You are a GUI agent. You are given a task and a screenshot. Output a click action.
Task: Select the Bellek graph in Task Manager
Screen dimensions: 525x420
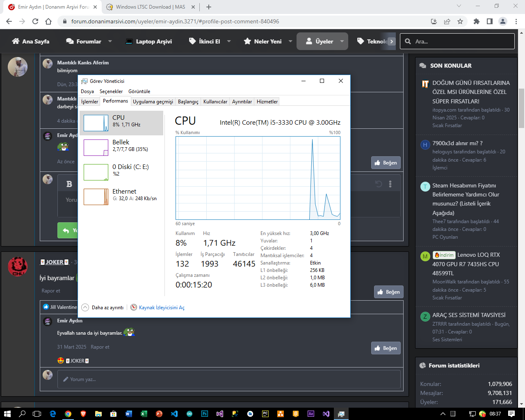click(x=121, y=148)
